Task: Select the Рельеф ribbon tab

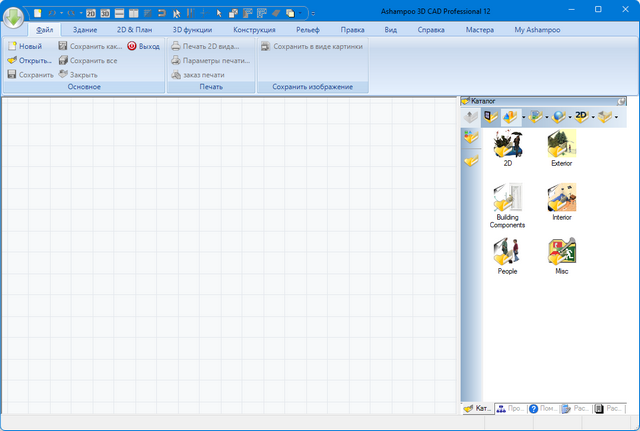Action: tap(307, 31)
